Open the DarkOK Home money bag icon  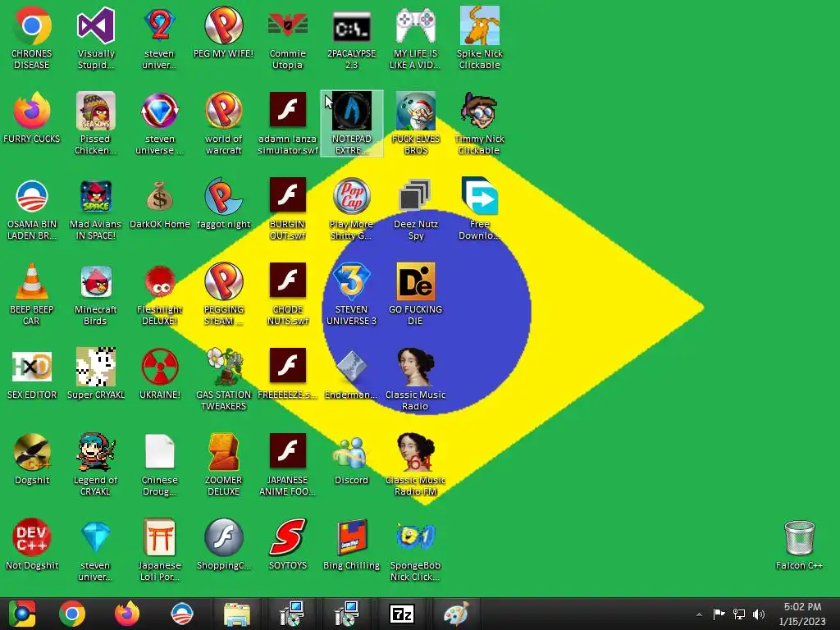point(160,203)
